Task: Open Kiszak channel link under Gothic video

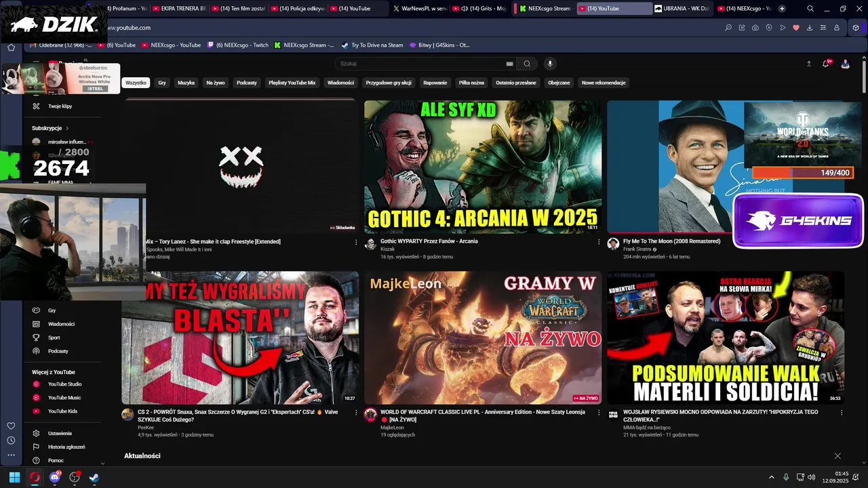Action: [x=387, y=249]
